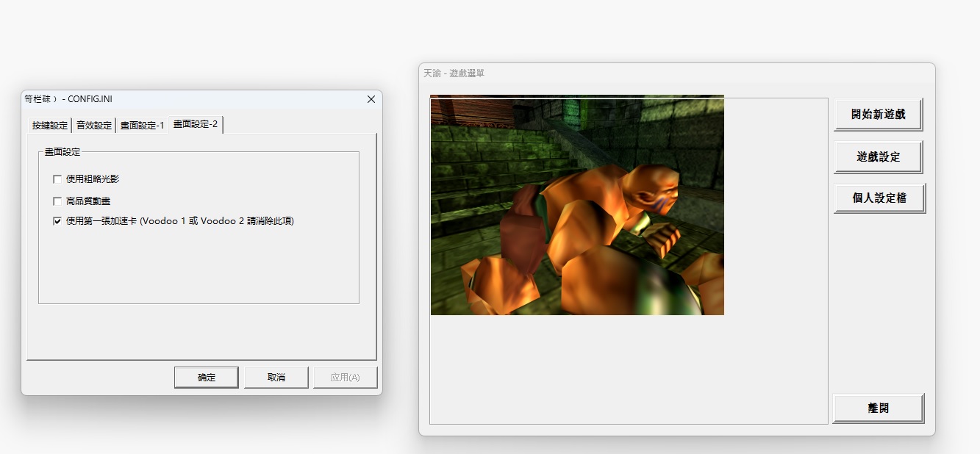Click the CONFIG.INI title bar text
This screenshot has width=980, height=454.
pyautogui.click(x=68, y=99)
